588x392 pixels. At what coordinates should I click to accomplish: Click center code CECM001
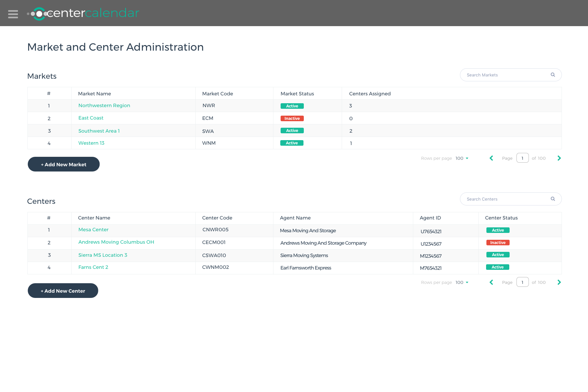tap(214, 242)
